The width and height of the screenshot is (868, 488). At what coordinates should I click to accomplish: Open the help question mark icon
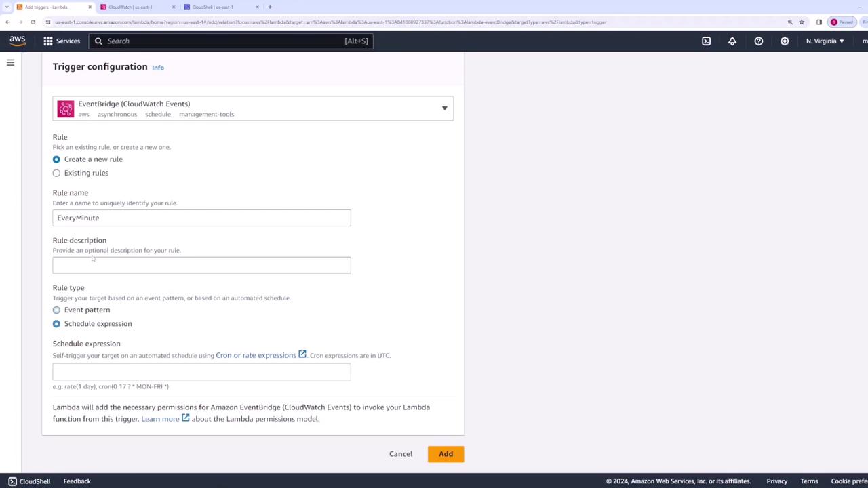click(759, 41)
